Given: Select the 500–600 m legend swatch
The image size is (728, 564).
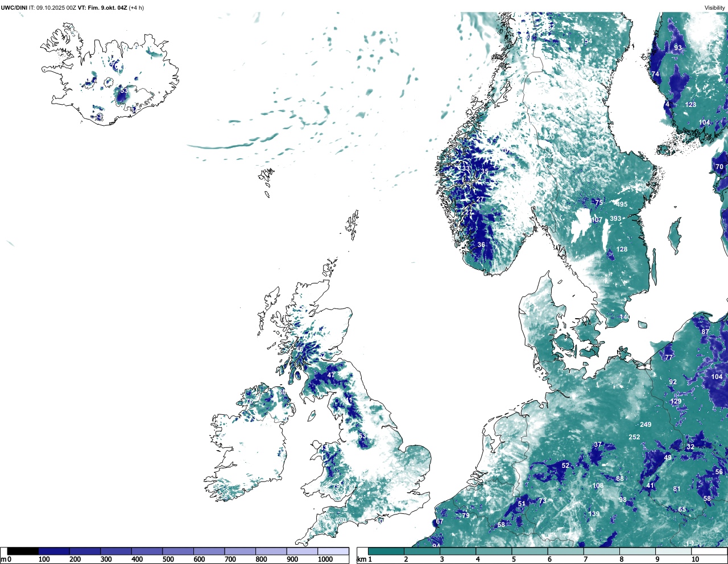Looking at the screenshot, I should click(178, 551).
